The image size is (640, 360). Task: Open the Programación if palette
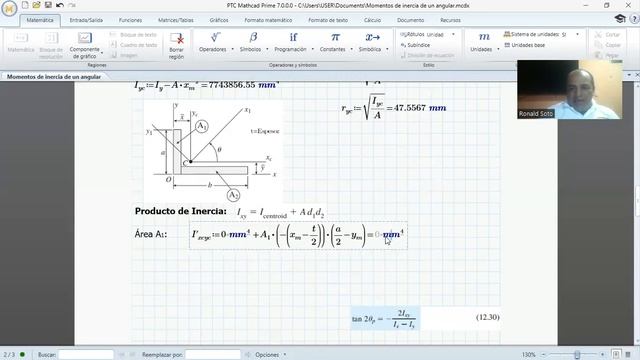[x=290, y=42]
